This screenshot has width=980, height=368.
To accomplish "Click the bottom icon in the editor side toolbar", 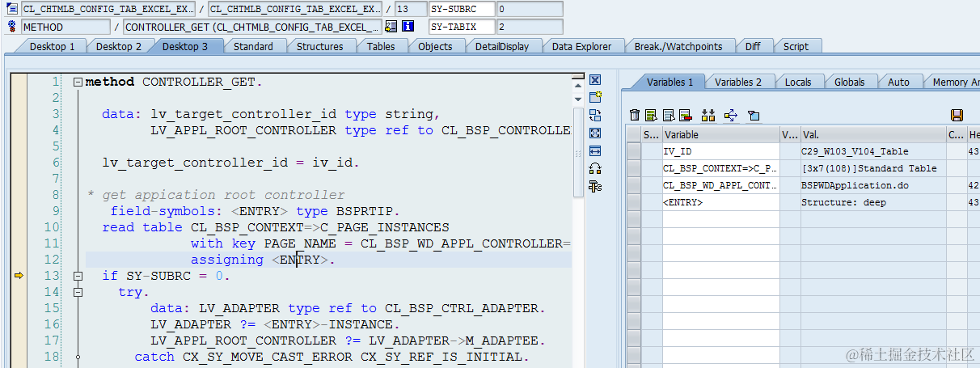I will (x=595, y=186).
